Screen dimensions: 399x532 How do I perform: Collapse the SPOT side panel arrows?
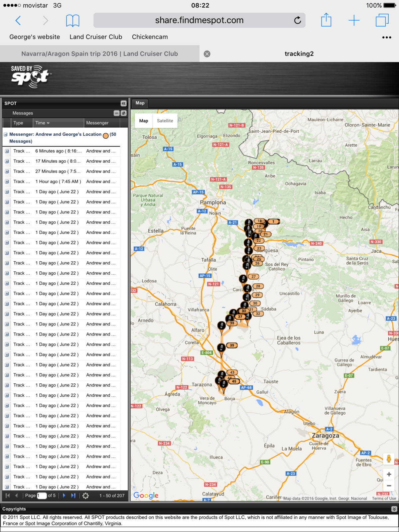click(124, 103)
